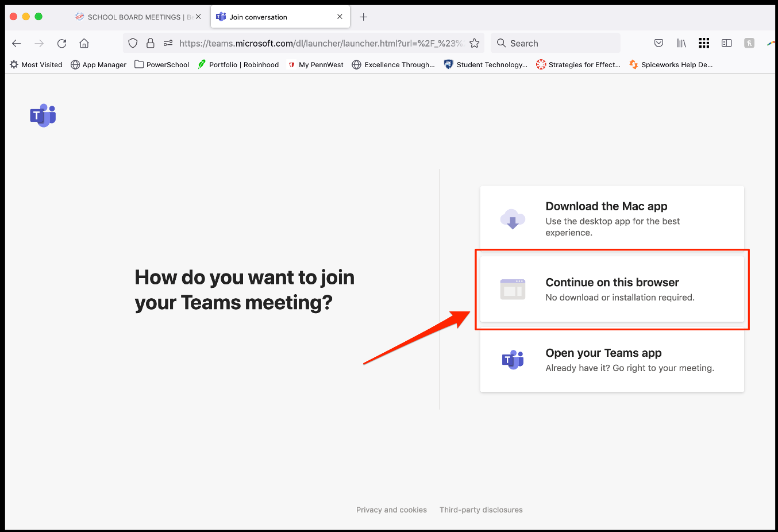
Task: Go back using the navigation arrow
Action: point(16,43)
